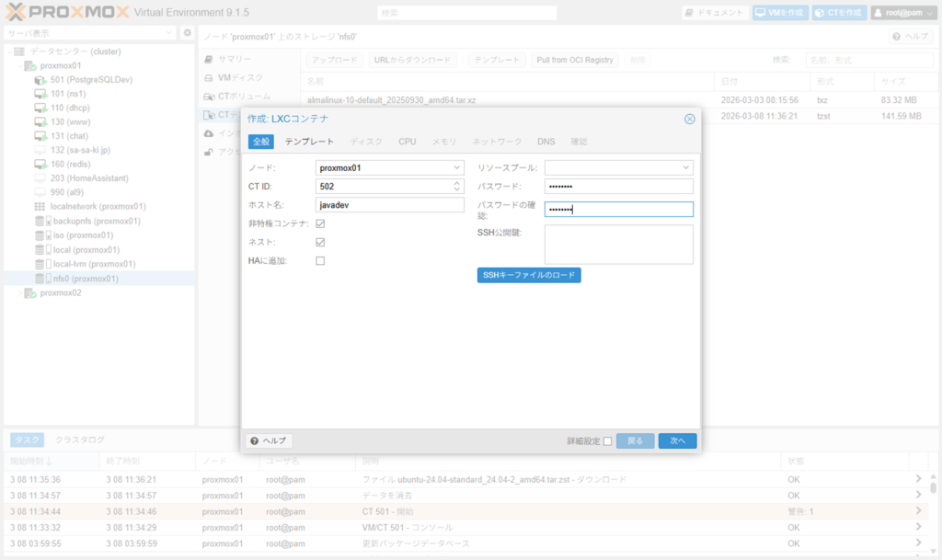The height and width of the screenshot is (560, 942).
Task: Click the backupnfs storage icon
Action: [x=41, y=222]
